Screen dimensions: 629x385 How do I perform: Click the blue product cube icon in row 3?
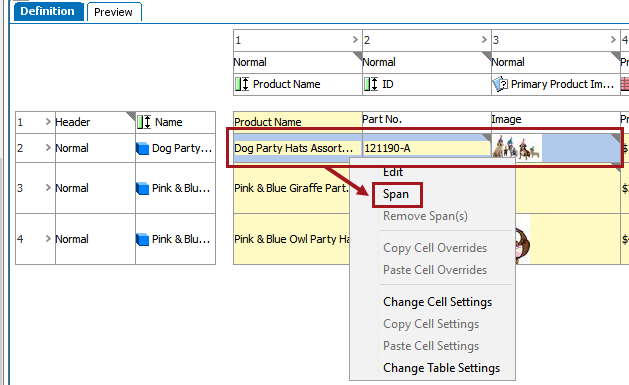point(142,188)
